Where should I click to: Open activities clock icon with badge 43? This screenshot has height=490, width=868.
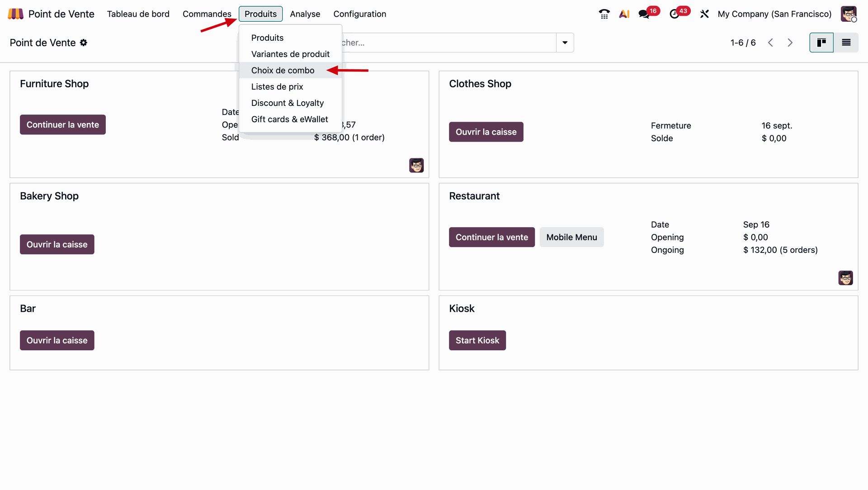click(675, 14)
